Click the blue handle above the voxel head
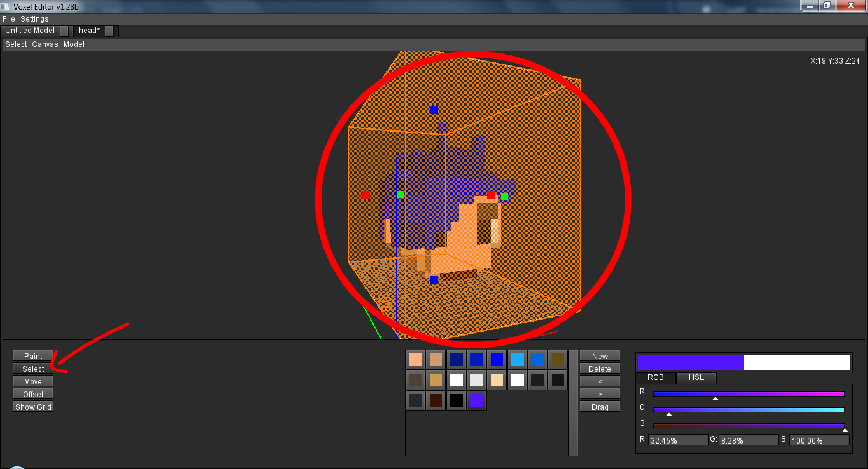This screenshot has height=469, width=868. tap(434, 110)
